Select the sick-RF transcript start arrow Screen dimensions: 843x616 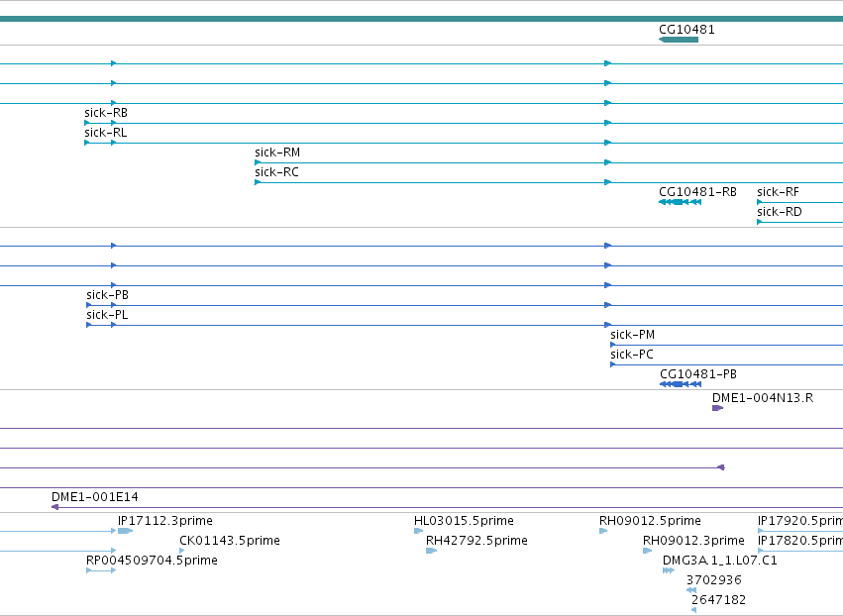pos(760,202)
